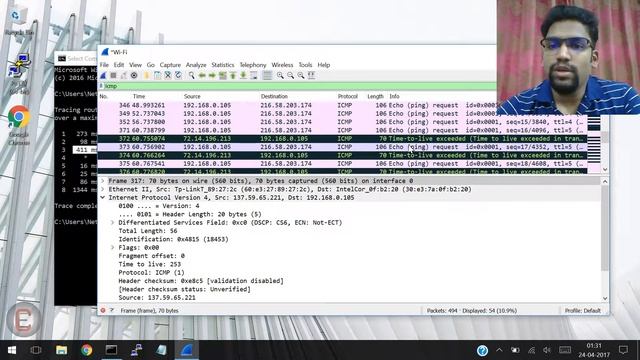Screen dimensions: 640x360
Task: Sort packets by No. column
Action: click(104, 97)
